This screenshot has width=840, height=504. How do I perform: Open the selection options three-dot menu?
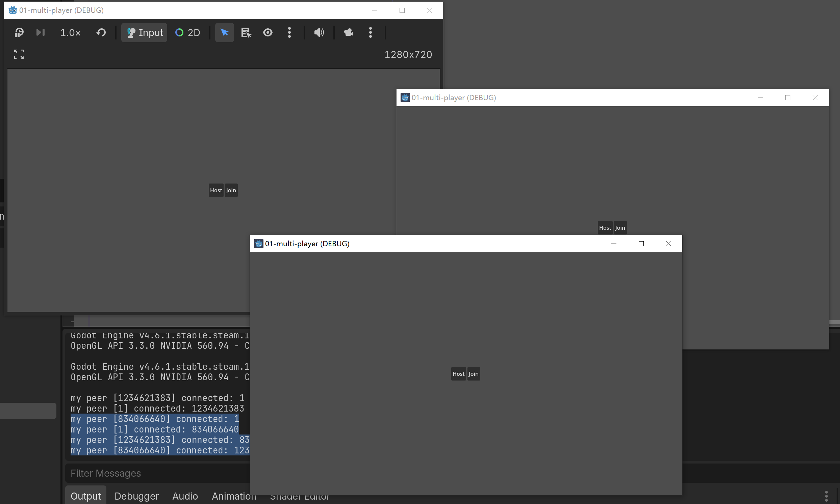click(x=289, y=33)
